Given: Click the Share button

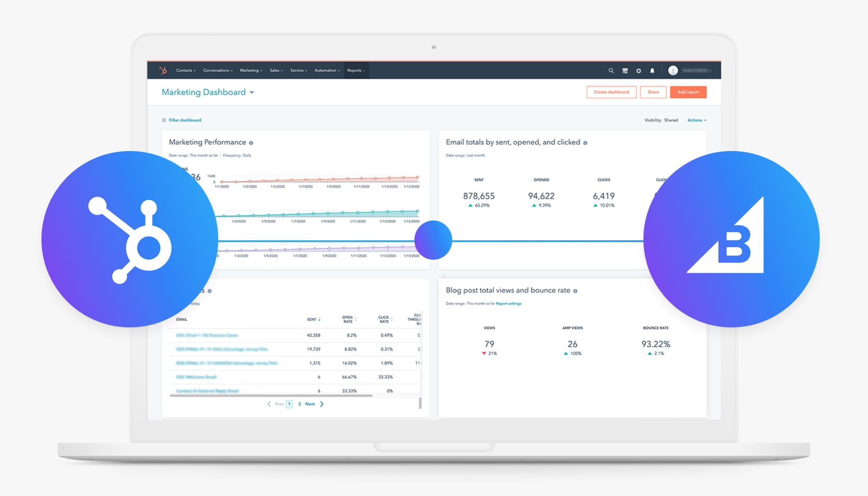Looking at the screenshot, I should point(653,92).
